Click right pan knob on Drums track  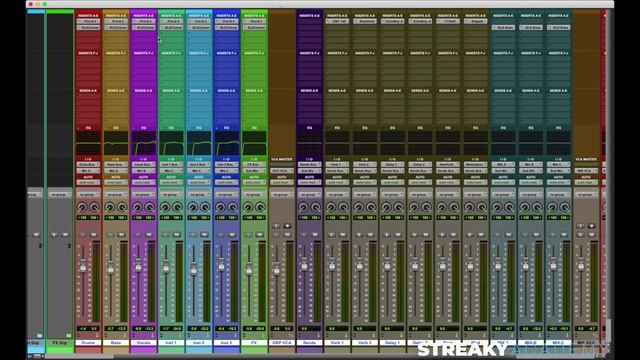point(94,207)
